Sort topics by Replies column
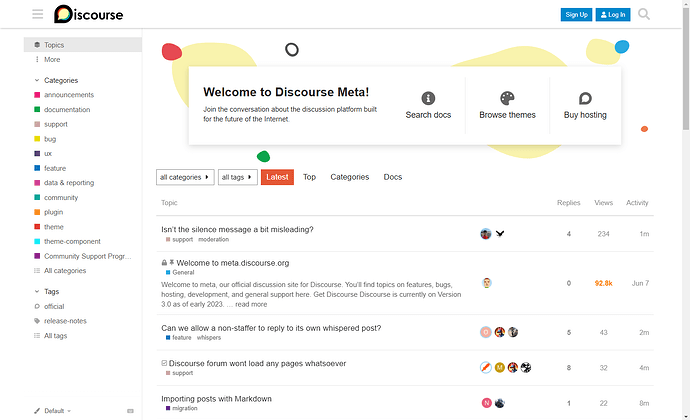Image resolution: width=690 pixels, height=420 pixels. click(569, 203)
